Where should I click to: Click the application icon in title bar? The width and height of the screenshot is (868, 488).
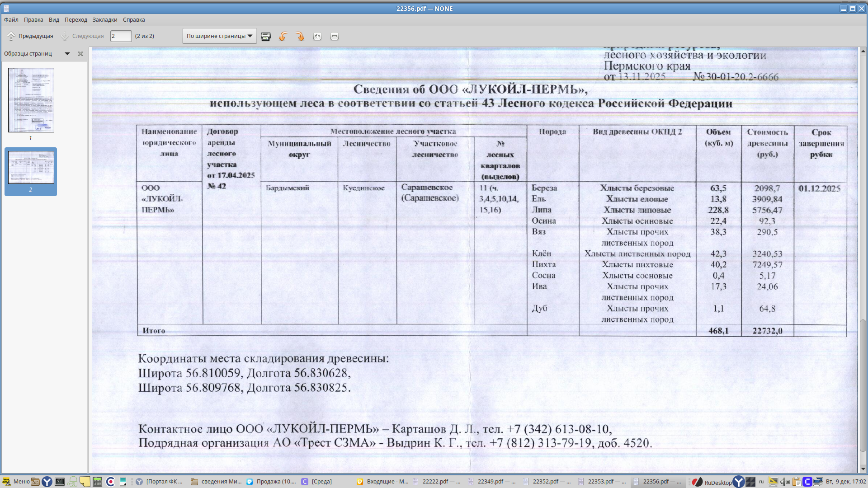(x=6, y=9)
